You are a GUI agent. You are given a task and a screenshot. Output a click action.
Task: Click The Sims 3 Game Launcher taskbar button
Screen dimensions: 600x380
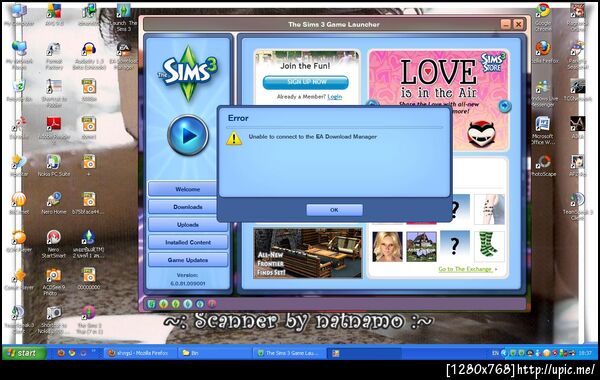[290, 353]
